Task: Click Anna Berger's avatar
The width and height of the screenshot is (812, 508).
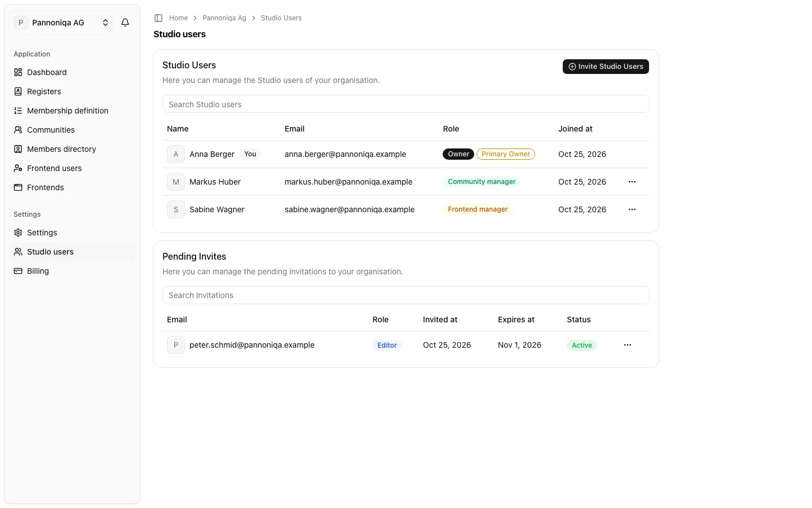Action: [x=176, y=154]
